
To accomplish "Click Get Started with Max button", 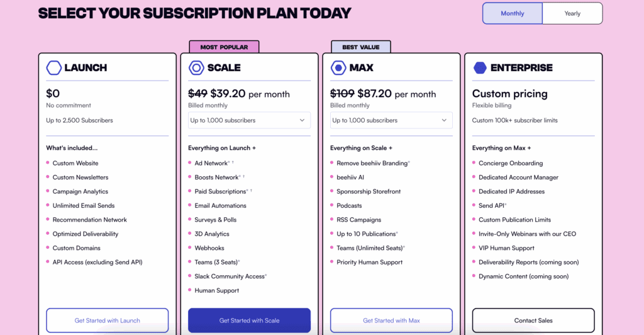I will 391,321.
